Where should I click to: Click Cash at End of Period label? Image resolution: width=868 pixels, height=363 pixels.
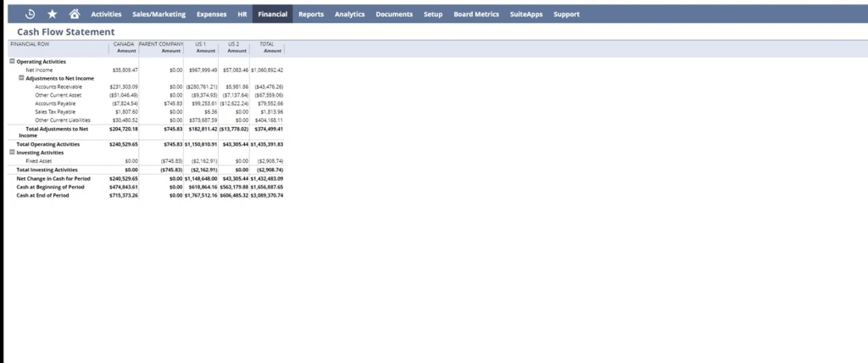42,196
